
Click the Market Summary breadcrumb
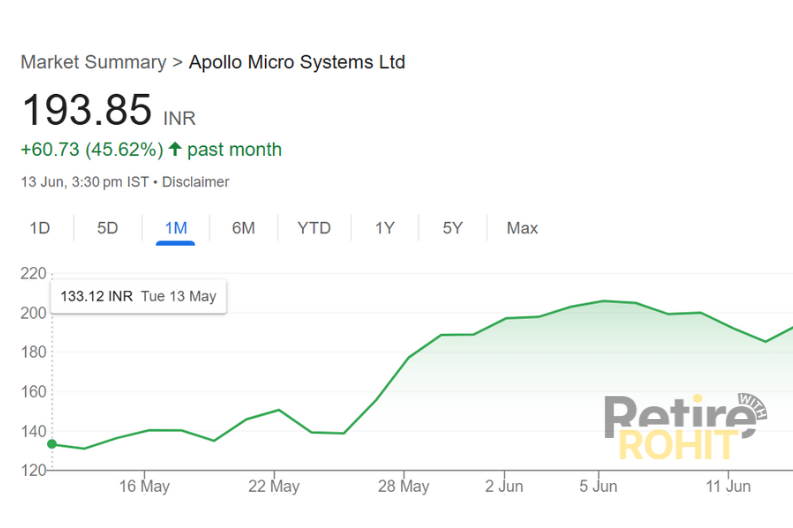(93, 62)
